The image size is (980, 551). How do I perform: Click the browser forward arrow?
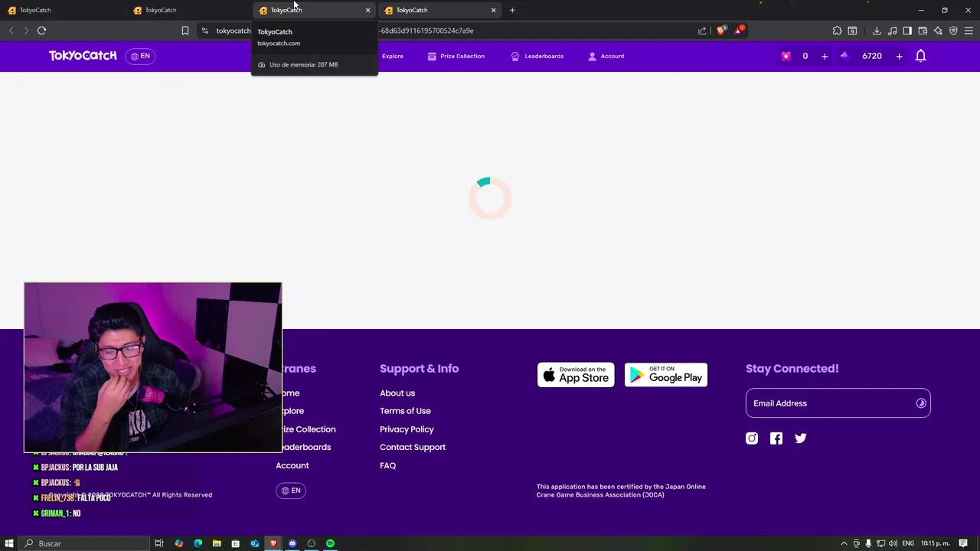coord(25,31)
